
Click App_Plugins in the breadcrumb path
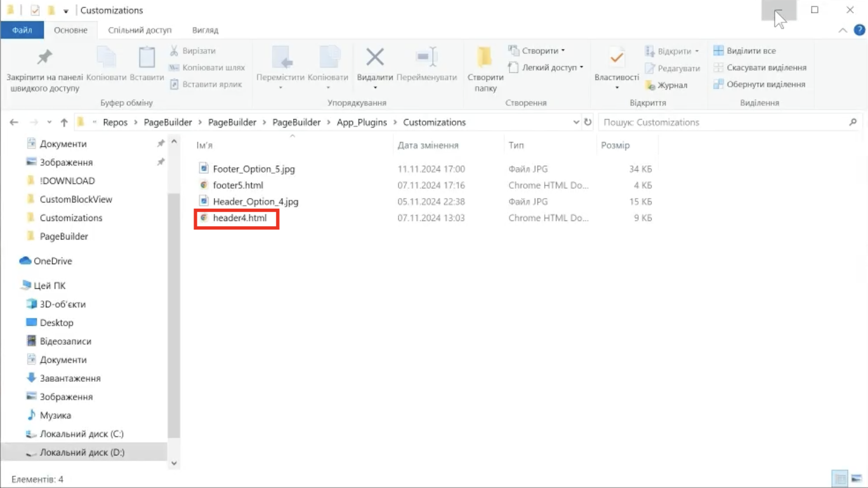point(361,123)
